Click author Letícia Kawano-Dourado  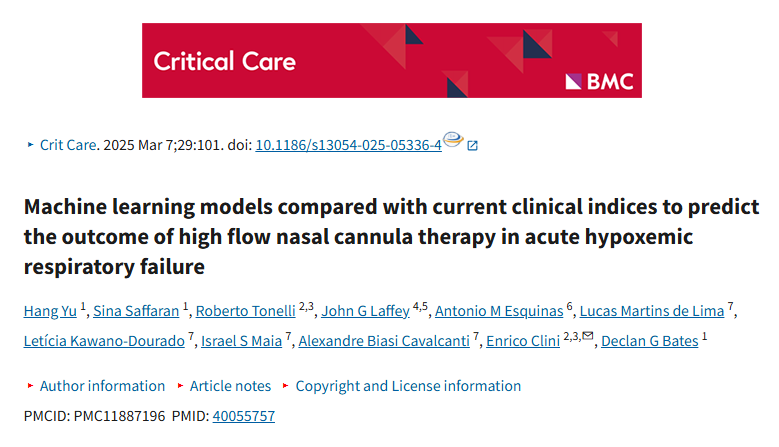coord(104,341)
